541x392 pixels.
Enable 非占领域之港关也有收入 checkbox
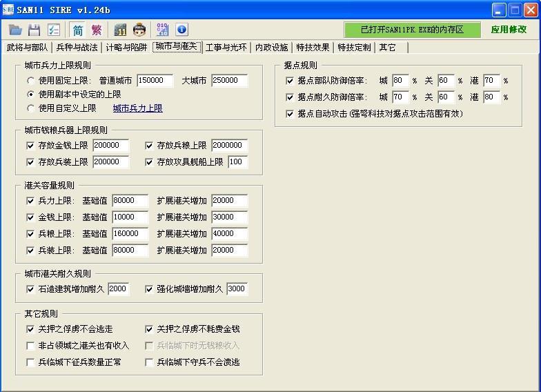pos(30,346)
